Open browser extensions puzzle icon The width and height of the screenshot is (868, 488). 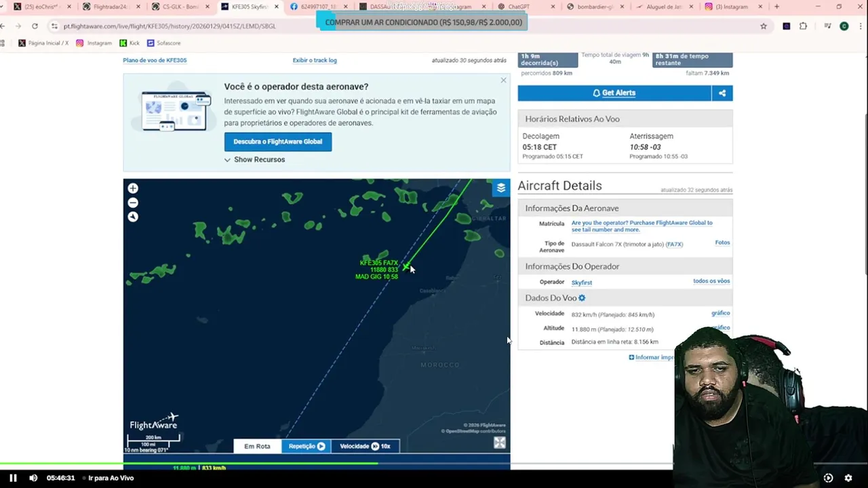tap(804, 26)
